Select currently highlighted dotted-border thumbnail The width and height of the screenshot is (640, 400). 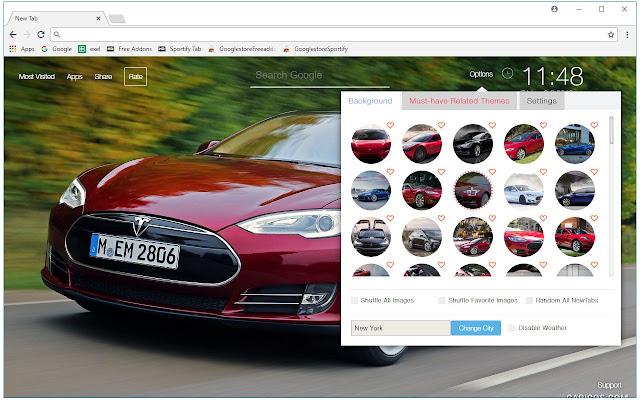point(473,190)
